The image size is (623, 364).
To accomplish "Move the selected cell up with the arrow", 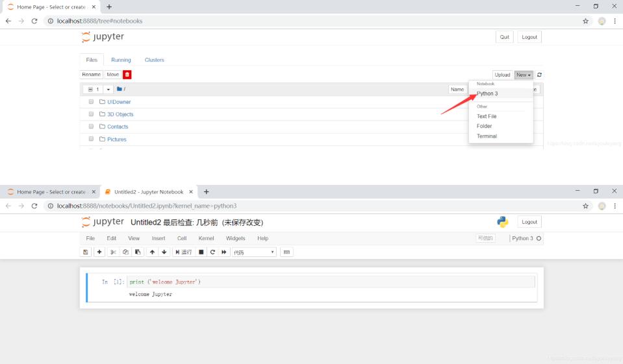I will [x=152, y=252].
